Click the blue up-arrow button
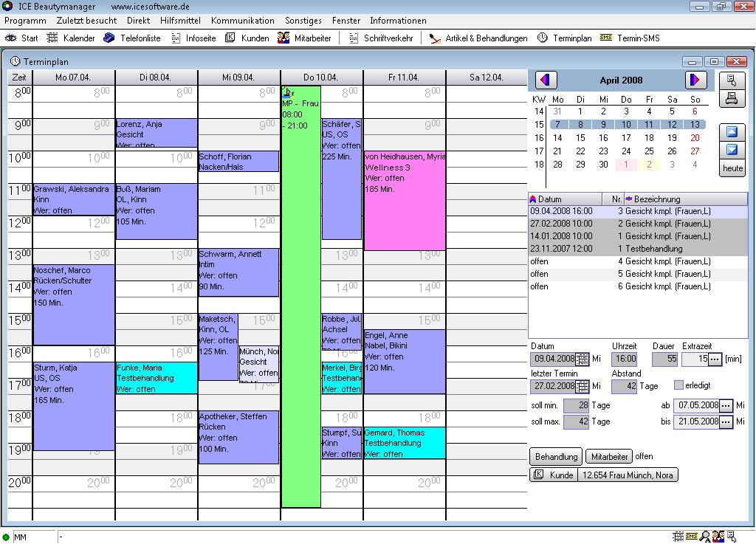The height and width of the screenshot is (544, 756). (731, 132)
